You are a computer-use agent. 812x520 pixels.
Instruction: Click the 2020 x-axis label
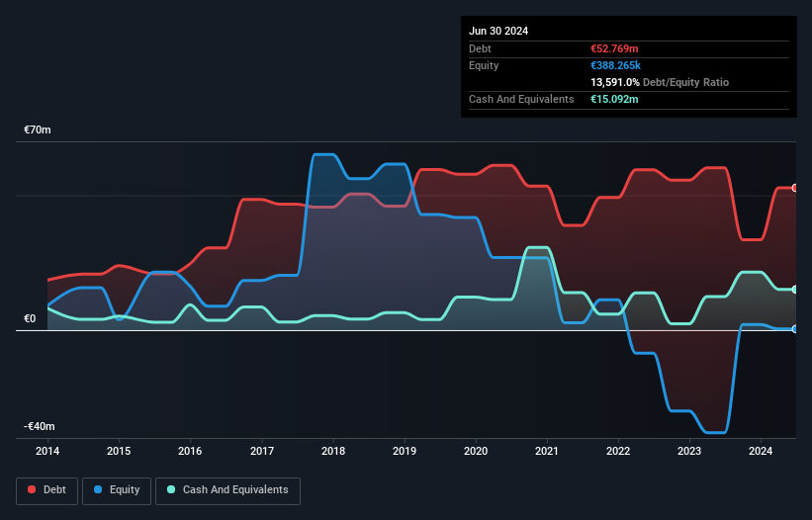[x=476, y=451]
